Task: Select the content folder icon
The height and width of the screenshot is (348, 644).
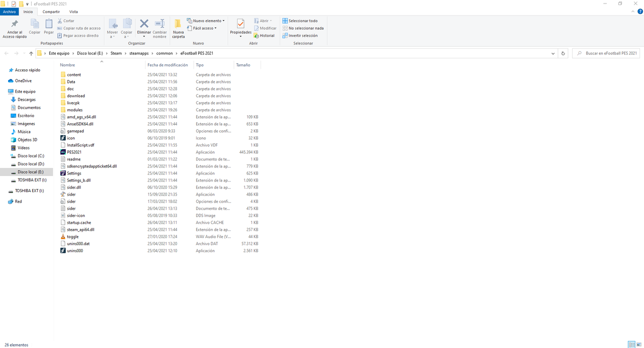Action: [63, 74]
